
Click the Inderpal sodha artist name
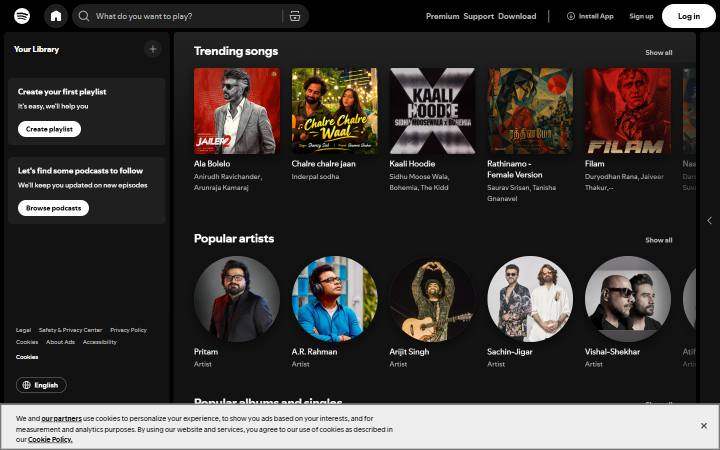coord(315,176)
